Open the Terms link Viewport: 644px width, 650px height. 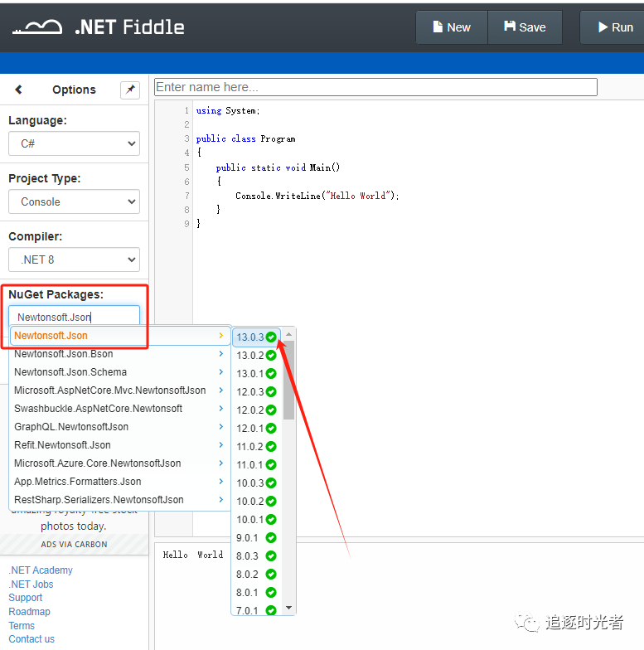click(x=22, y=625)
